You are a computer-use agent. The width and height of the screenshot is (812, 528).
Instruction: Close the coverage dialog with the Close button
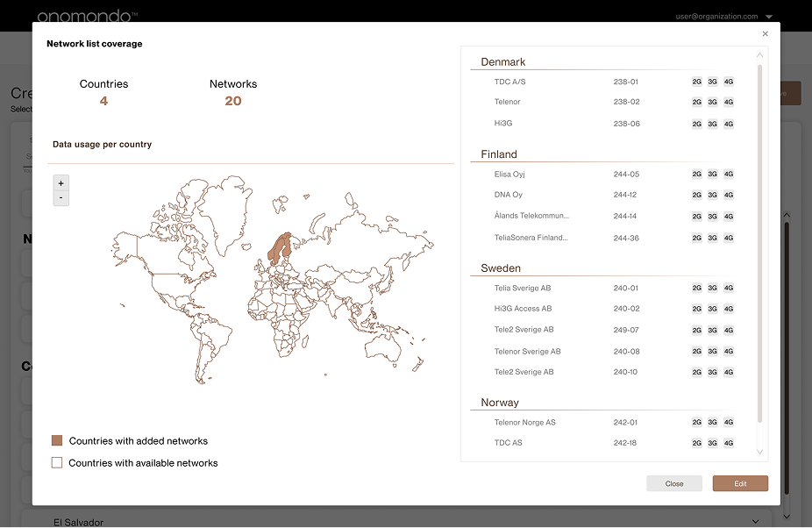click(x=674, y=483)
